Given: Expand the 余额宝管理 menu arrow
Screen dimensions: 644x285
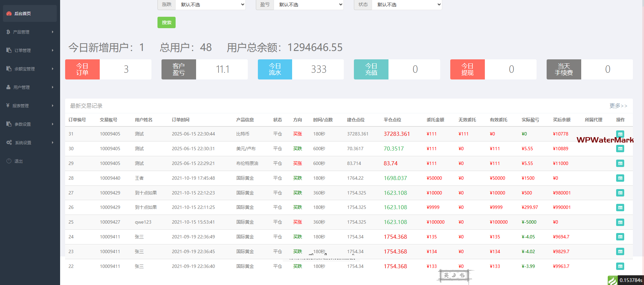Looking at the screenshot, I should (53, 69).
